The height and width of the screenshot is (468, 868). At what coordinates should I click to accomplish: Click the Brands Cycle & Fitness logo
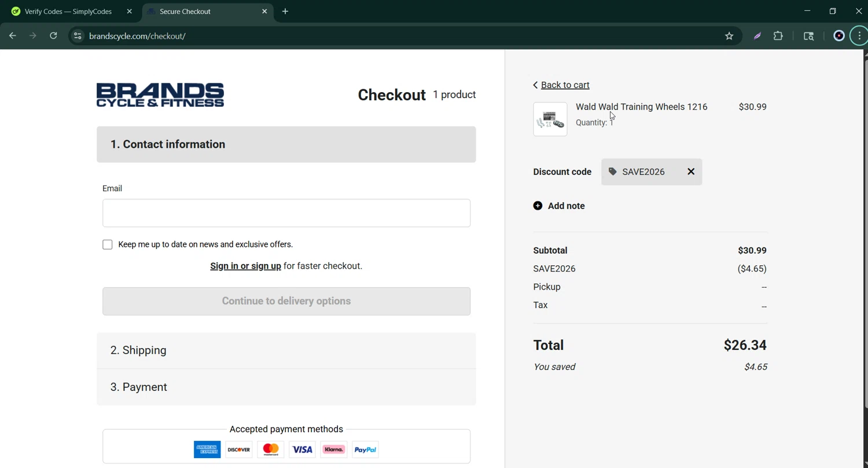(x=160, y=95)
